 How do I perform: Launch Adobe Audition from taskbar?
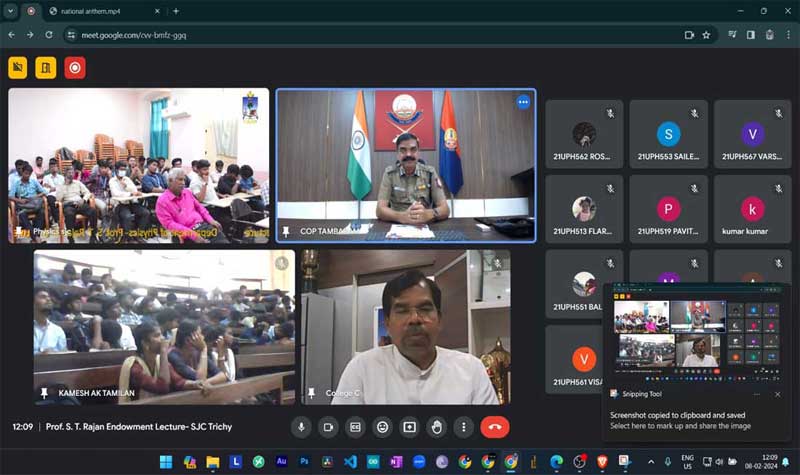point(281,462)
